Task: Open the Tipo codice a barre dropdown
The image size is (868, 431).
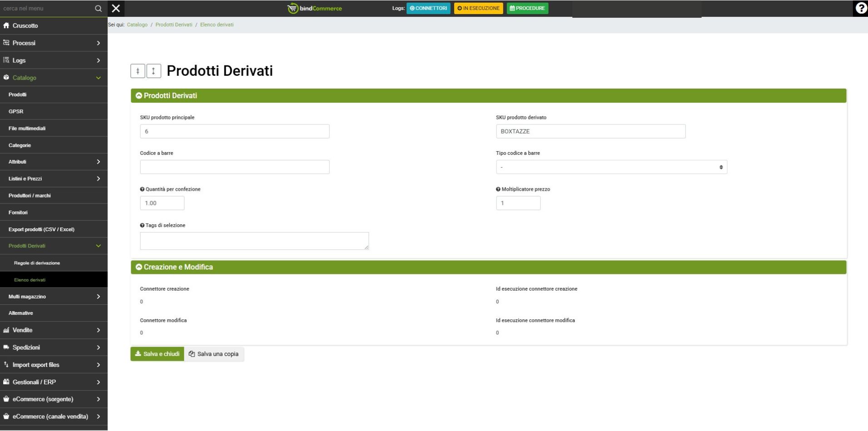Action: click(x=611, y=167)
